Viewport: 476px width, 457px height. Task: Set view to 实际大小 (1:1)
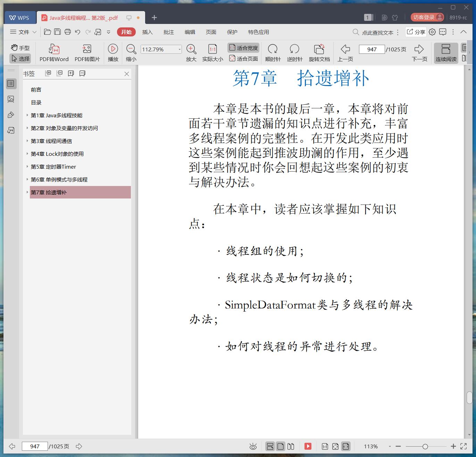(x=212, y=53)
